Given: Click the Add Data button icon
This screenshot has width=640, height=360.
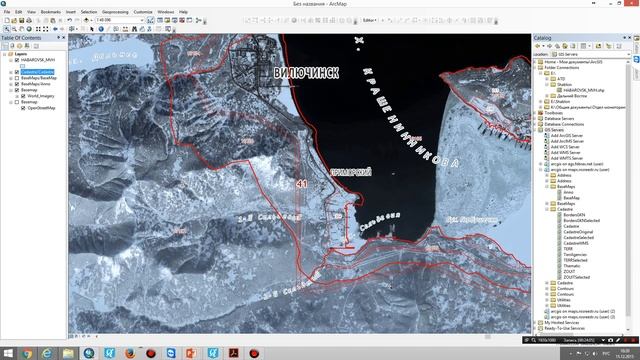Looking at the screenshot, I should (x=86, y=20).
